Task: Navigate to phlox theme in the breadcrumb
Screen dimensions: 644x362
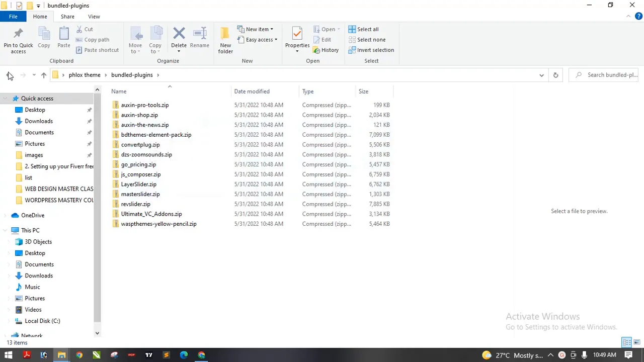Action: click(85, 75)
